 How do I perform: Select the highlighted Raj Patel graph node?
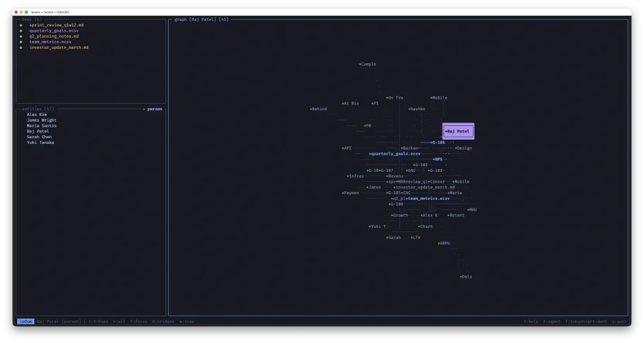pos(458,132)
